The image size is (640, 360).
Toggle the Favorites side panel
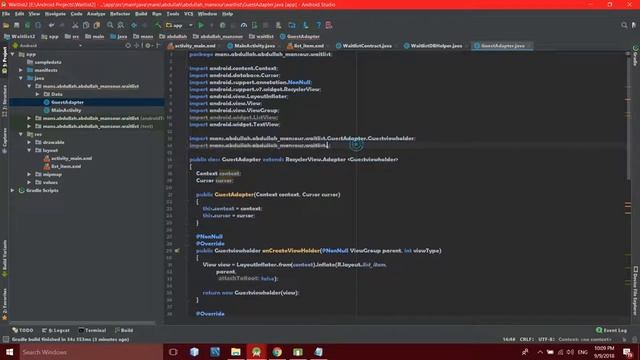click(x=4, y=304)
